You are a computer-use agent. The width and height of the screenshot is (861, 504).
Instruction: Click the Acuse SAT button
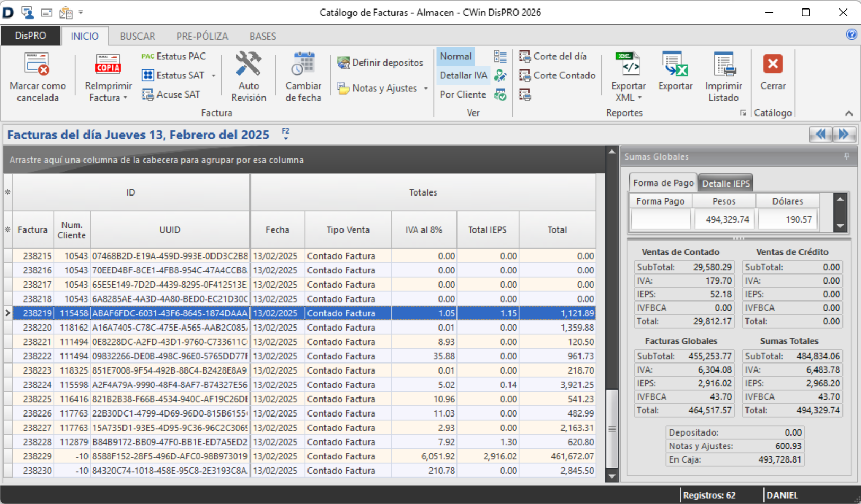[171, 94]
